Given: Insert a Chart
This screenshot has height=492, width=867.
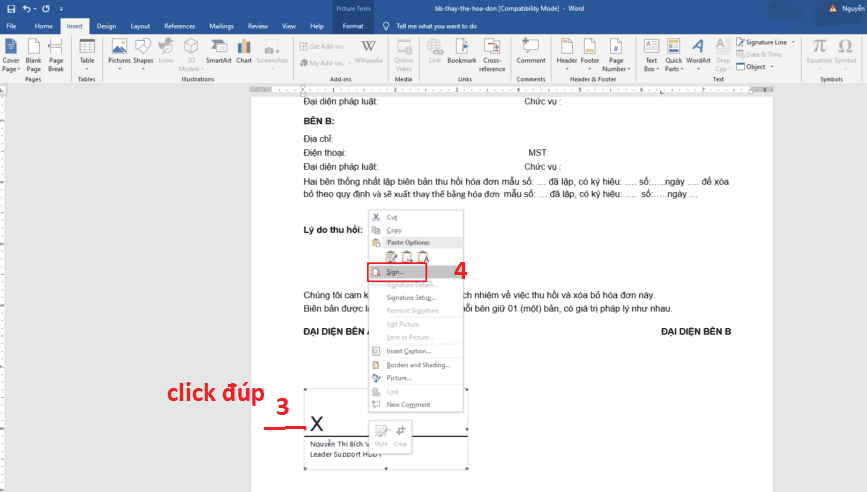Looking at the screenshot, I should coord(244,51).
